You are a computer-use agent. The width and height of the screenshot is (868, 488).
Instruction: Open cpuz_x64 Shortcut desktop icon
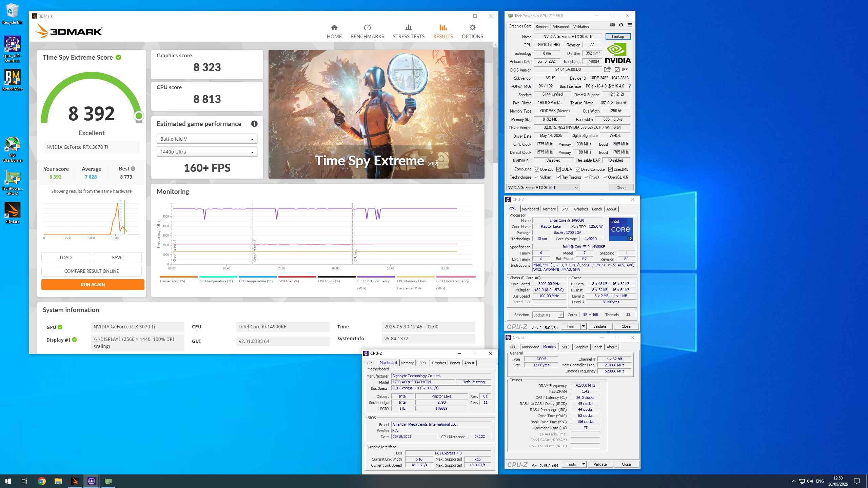[x=13, y=49]
